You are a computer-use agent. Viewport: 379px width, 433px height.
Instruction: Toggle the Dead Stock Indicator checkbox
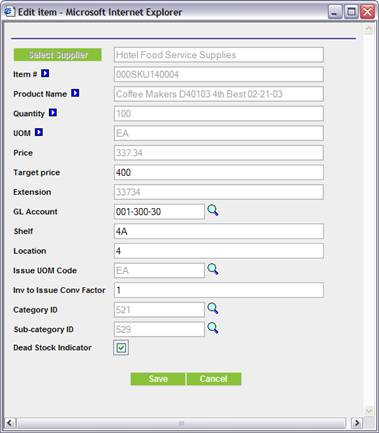point(121,348)
